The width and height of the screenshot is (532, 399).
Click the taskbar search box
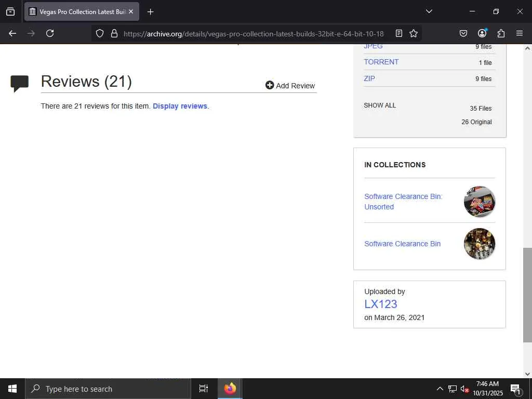point(108,389)
